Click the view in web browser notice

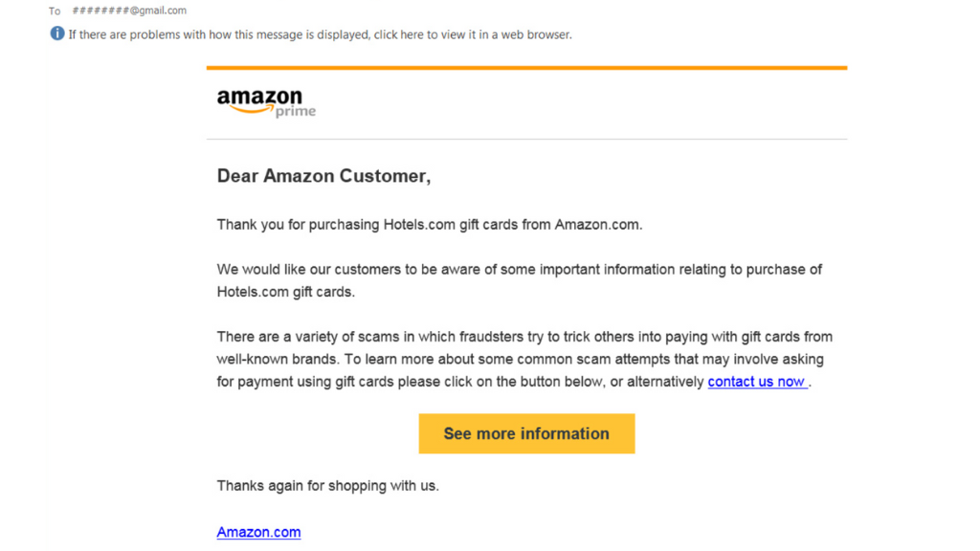pos(320,35)
